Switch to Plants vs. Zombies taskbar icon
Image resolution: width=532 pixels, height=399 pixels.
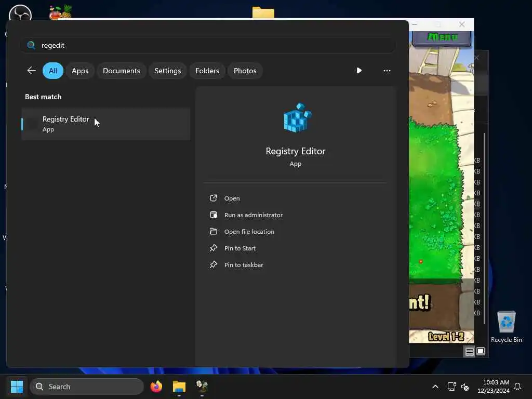pos(202,387)
